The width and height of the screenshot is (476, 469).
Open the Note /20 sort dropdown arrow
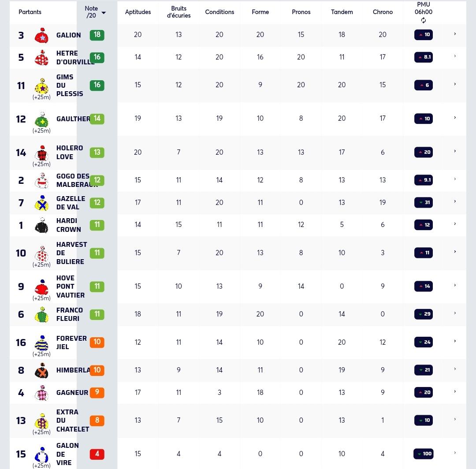coord(104,13)
